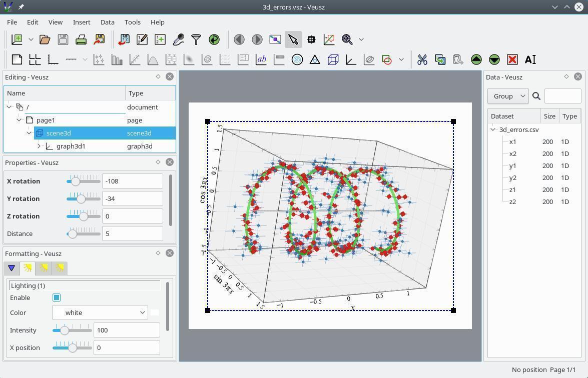This screenshot has width=588, height=378.
Task: Click the full screen view icon
Action: 275,39
